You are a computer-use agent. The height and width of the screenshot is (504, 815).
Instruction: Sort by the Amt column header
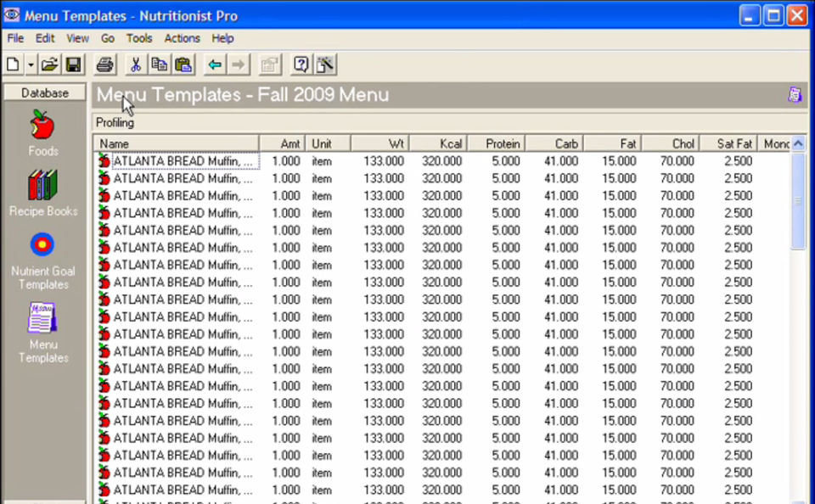[282, 143]
